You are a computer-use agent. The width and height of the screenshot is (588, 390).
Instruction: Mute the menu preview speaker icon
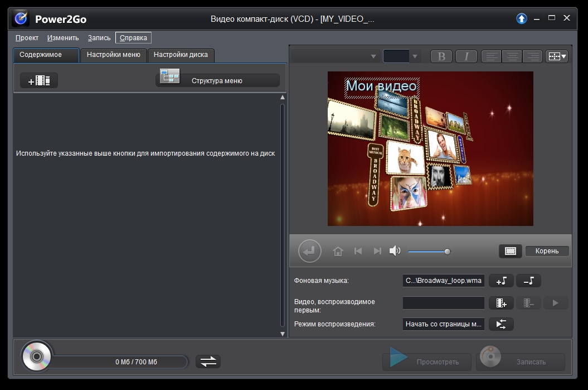coord(395,251)
